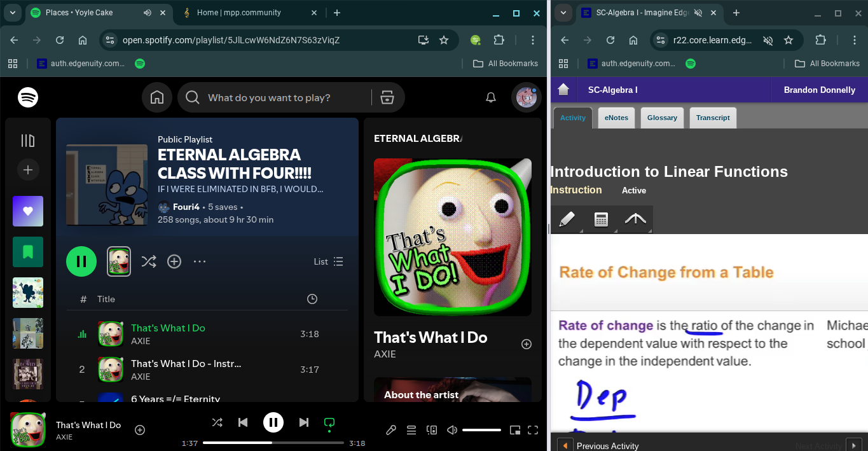Click the Browse icon in search bar

click(387, 97)
